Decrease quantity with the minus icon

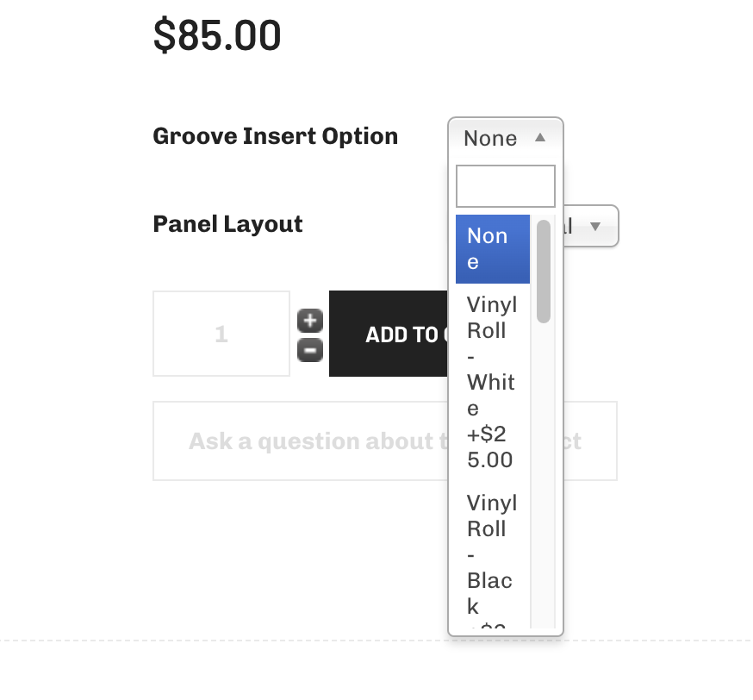[309, 349]
